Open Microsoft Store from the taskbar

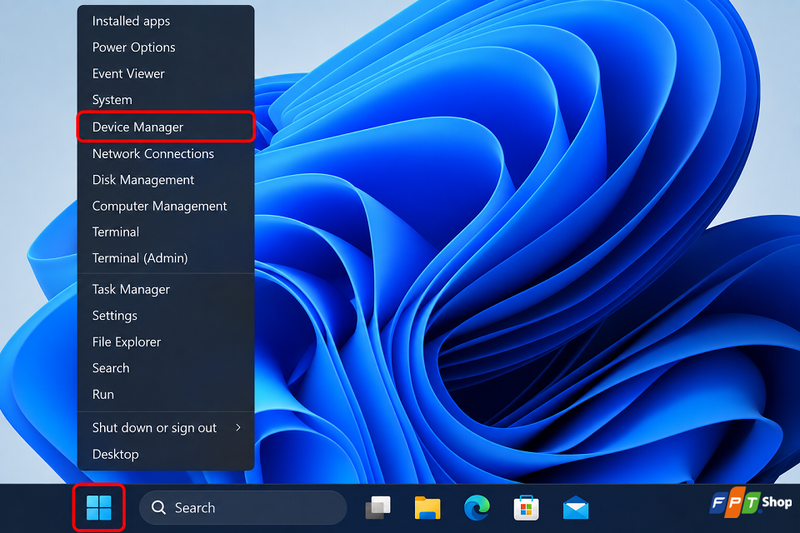(526, 507)
